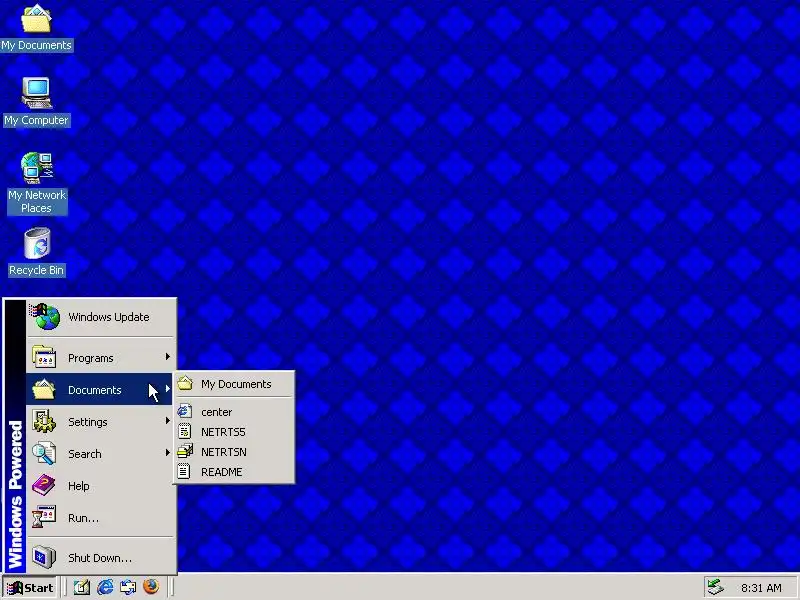The width and height of the screenshot is (800, 600).
Task: Click the 8:31 AM clock
Action: pyautogui.click(x=761, y=588)
